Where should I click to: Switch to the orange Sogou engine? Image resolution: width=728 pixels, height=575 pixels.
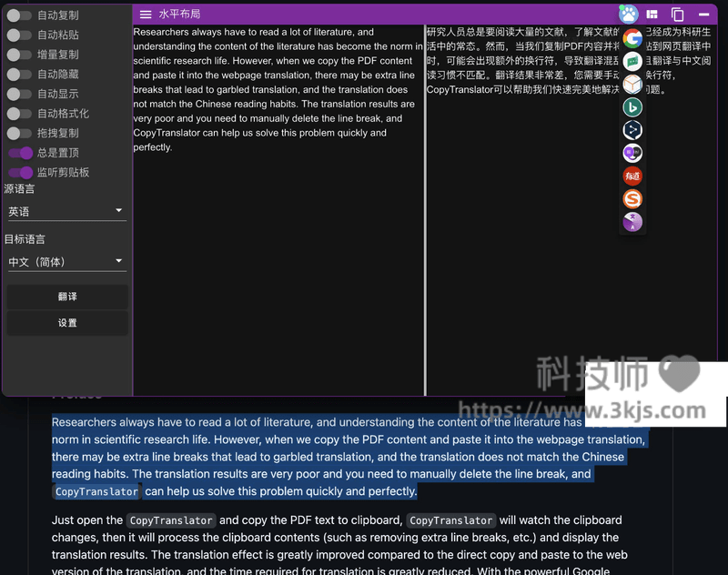(632, 198)
